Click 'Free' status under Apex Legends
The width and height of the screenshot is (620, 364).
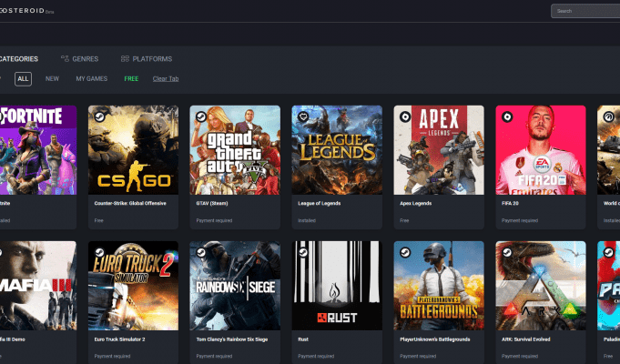point(404,220)
